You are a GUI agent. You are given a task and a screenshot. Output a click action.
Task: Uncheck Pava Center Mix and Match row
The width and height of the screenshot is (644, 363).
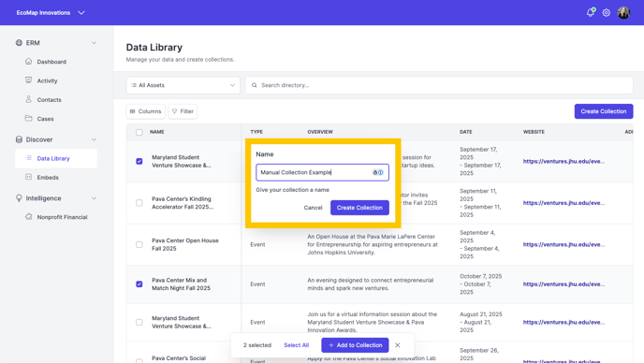click(x=139, y=284)
